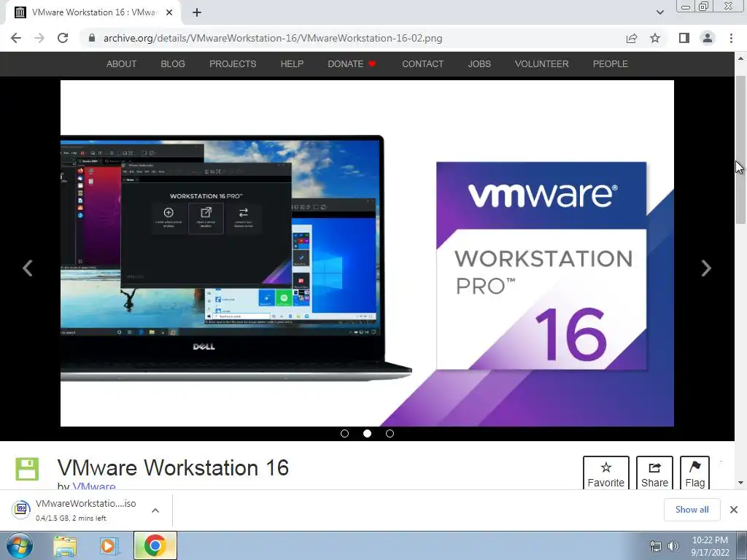Viewport: 747px width, 560px height.
Task: Click the green floppy disk software icon
Action: 27,469
